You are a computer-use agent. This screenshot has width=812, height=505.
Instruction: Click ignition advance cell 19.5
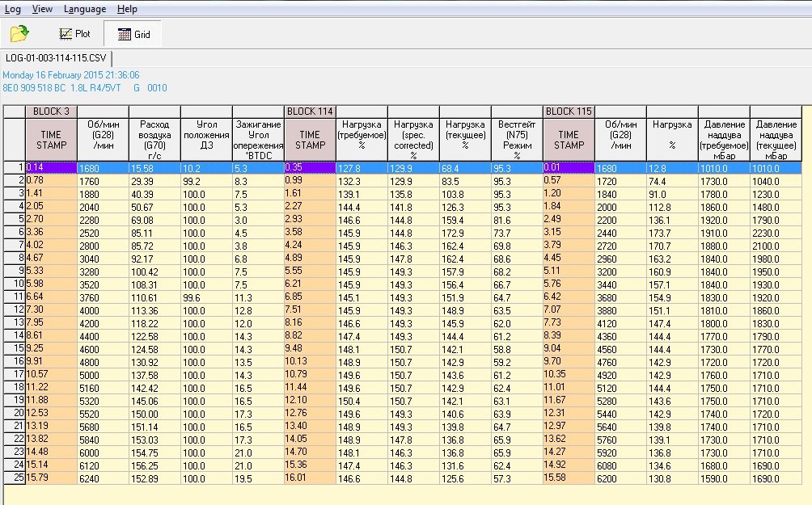point(258,478)
